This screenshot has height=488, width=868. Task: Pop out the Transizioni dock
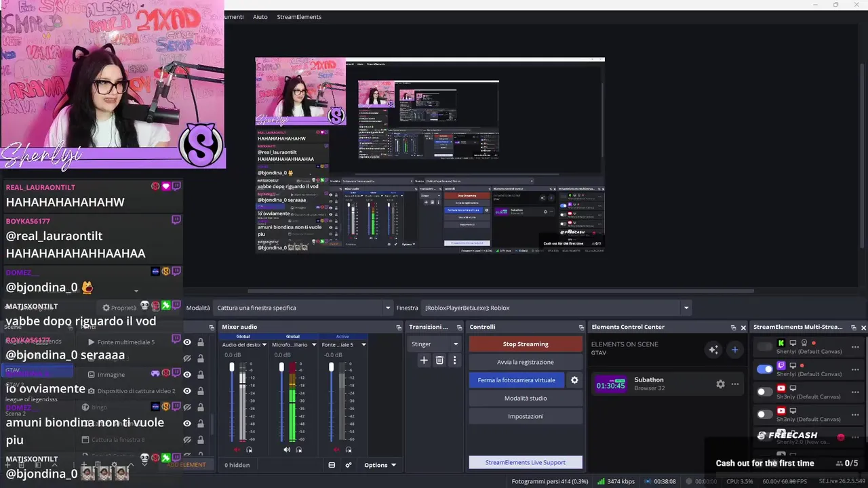click(458, 327)
